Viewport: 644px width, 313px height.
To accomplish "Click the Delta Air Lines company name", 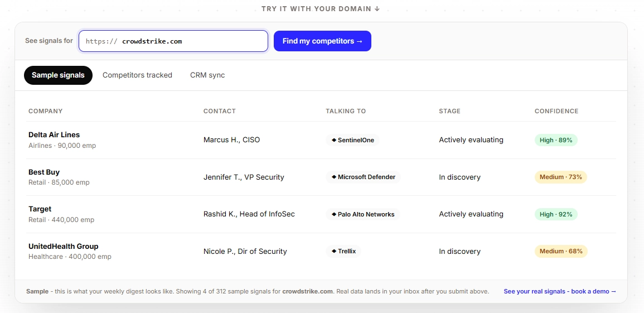I will [x=54, y=134].
